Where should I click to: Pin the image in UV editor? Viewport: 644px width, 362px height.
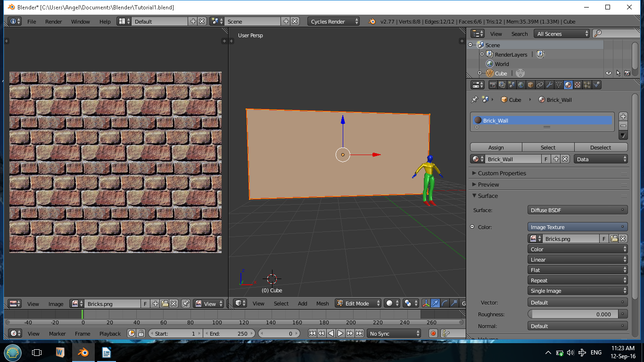(186, 304)
